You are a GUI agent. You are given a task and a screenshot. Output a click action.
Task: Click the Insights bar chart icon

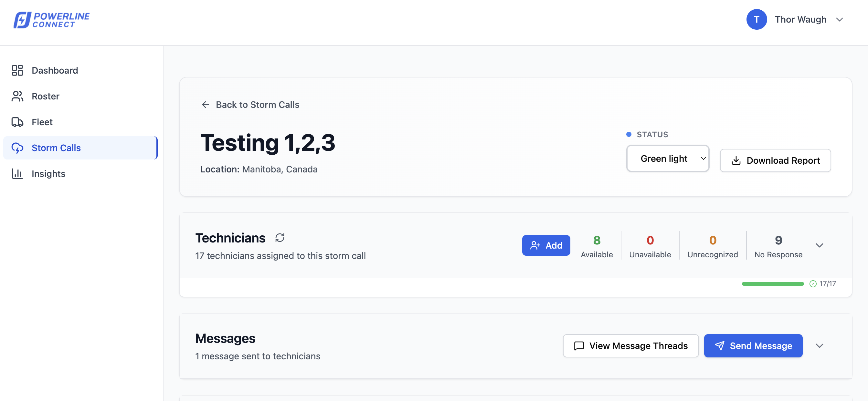(x=17, y=174)
